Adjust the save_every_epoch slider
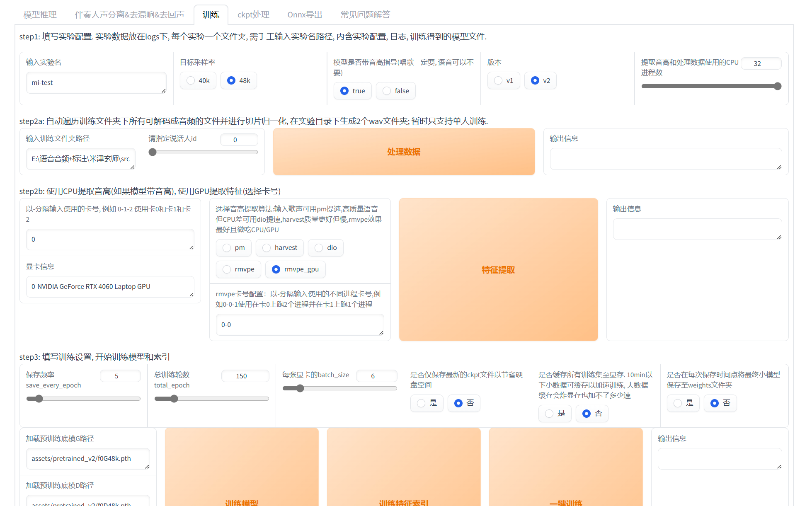Viewport: 812px width, 506px height. point(83,399)
